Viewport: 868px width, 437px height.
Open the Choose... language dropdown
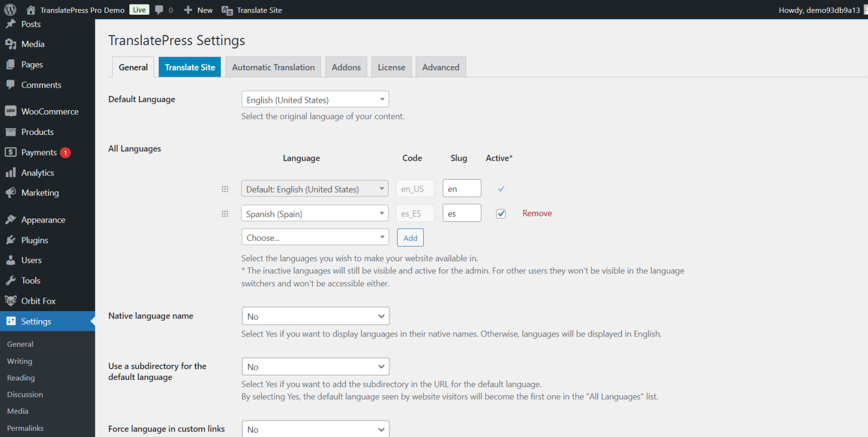click(315, 237)
